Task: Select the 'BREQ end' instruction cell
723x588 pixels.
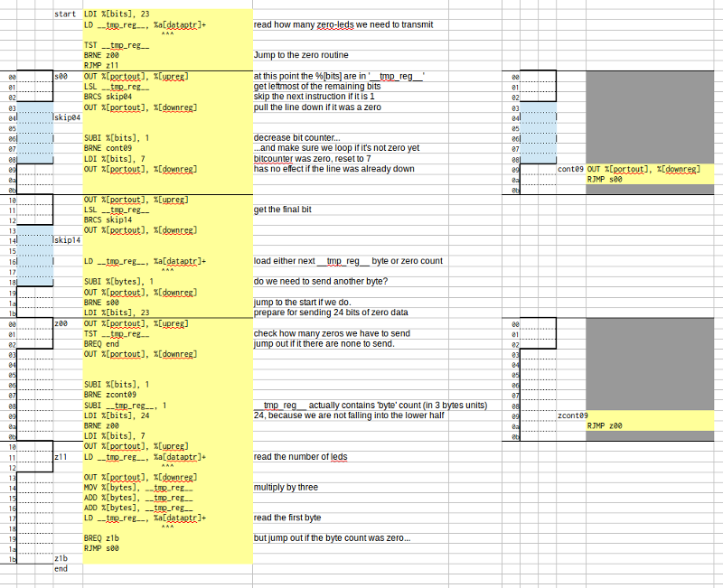Action: point(101,344)
